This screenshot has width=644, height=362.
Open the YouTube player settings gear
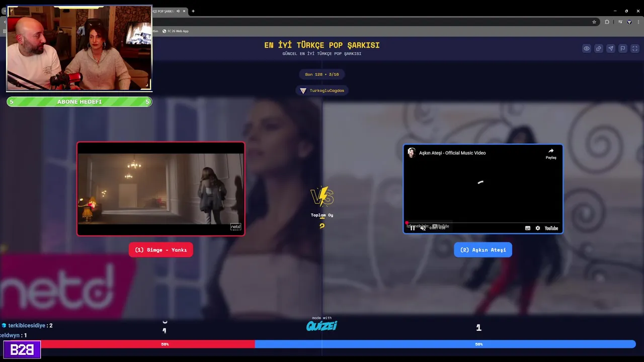tap(538, 228)
